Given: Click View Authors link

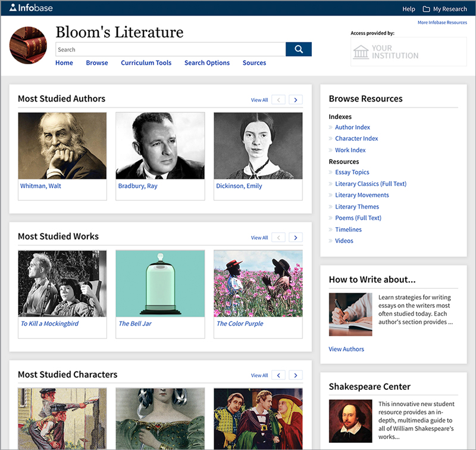Looking at the screenshot, I should pyautogui.click(x=346, y=349).
